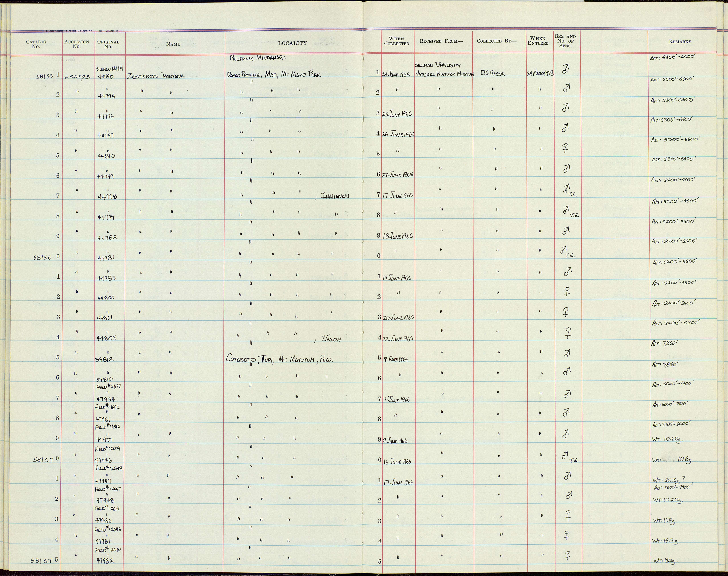Click the "Sex and No. of Spec." header
This screenshot has height=576, width=728.
pyautogui.click(x=565, y=41)
